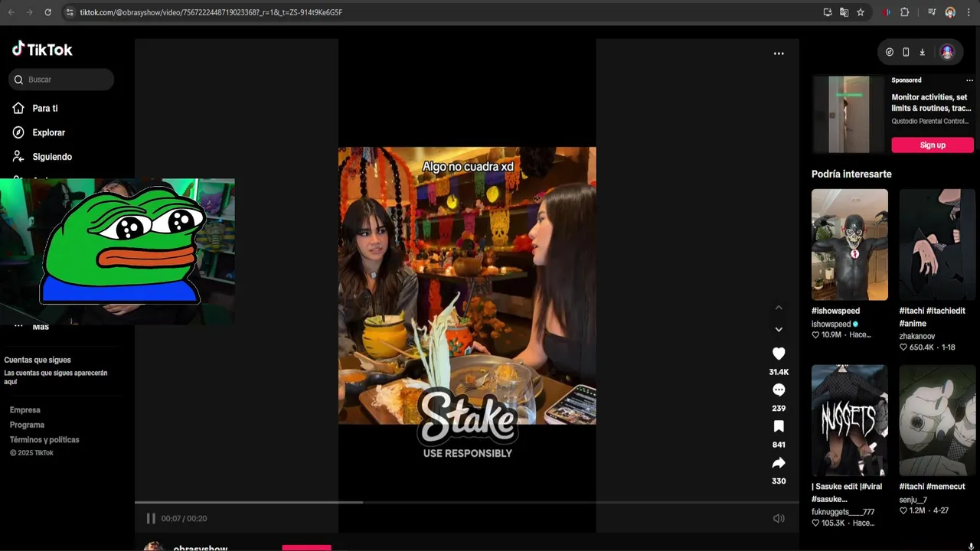
Task: Click the Programa footer link
Action: pos(27,425)
